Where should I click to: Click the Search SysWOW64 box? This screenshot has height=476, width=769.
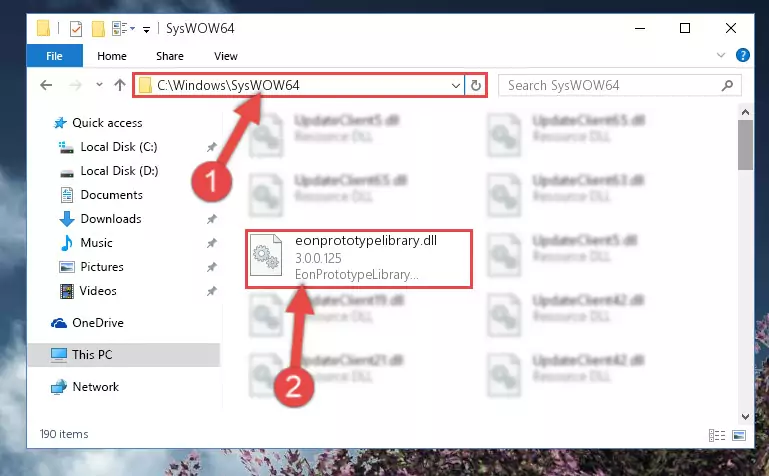[620, 86]
